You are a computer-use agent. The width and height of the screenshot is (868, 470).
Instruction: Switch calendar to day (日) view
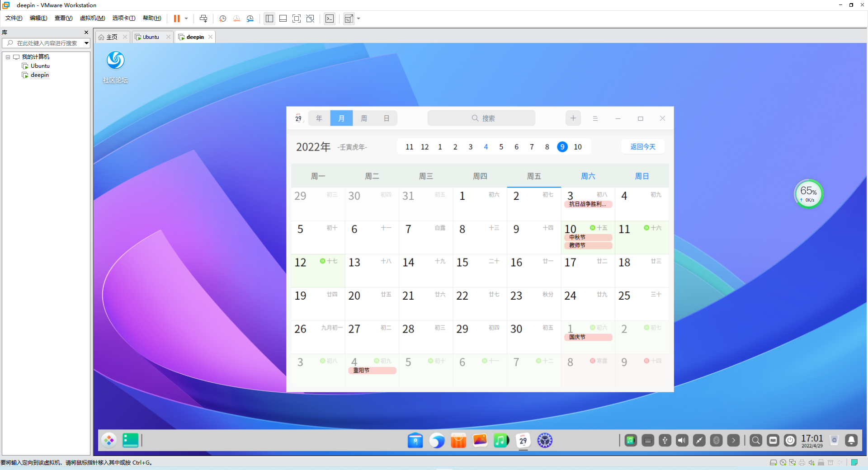click(x=387, y=118)
